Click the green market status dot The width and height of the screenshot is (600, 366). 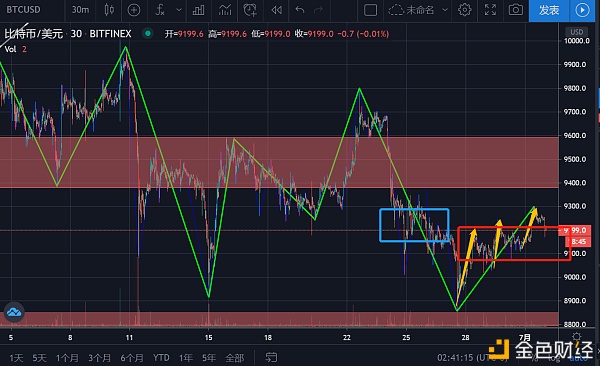(x=147, y=34)
